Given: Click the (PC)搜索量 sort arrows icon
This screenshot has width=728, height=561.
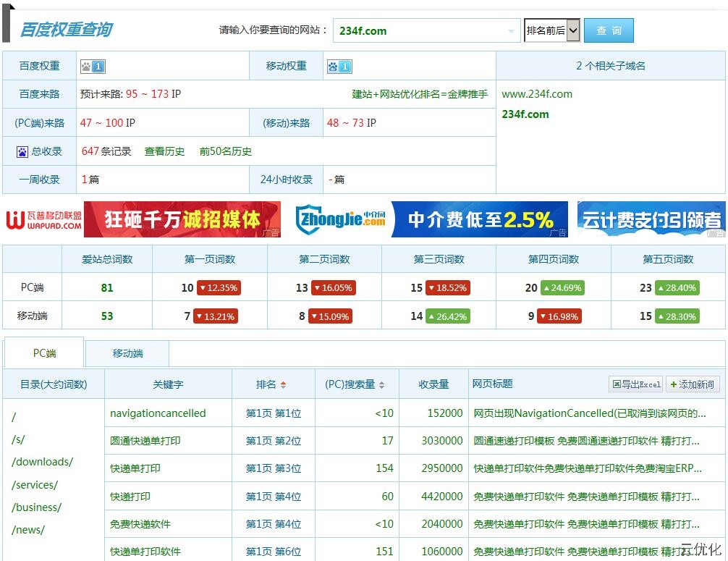Looking at the screenshot, I should pos(381,385).
